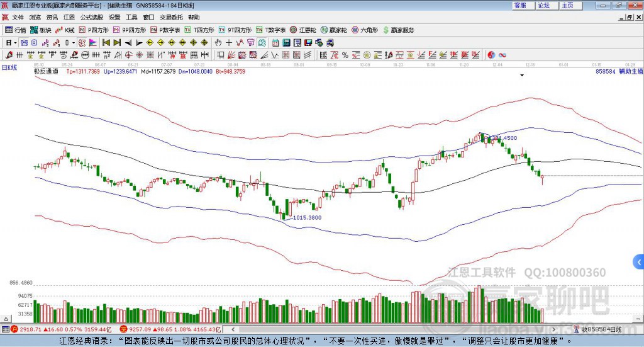Jump to first bar with the skip-to-start arrow
The image size is (644, 347).
(106, 43)
